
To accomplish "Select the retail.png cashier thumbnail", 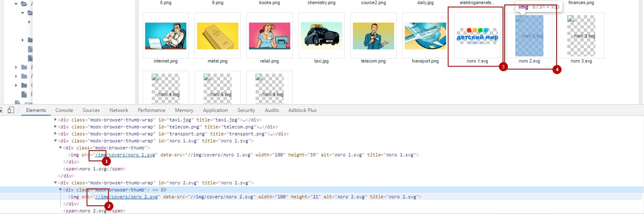I will pyautogui.click(x=270, y=36).
